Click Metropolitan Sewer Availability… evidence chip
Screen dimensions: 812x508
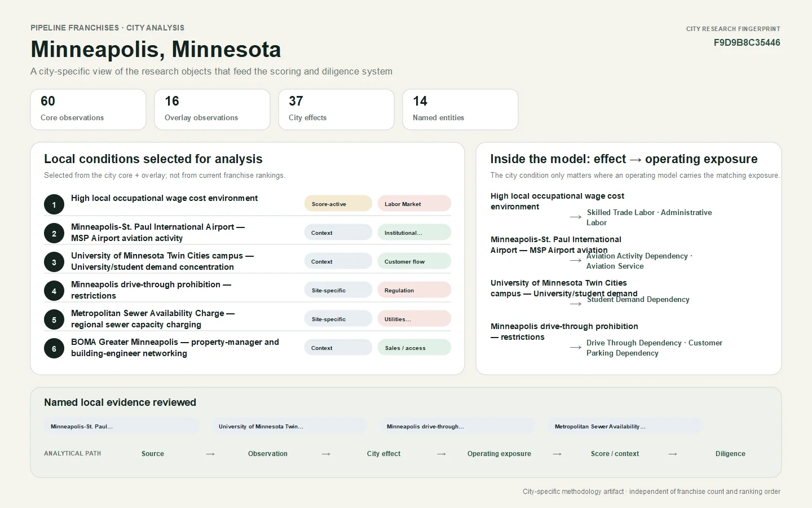625,426
